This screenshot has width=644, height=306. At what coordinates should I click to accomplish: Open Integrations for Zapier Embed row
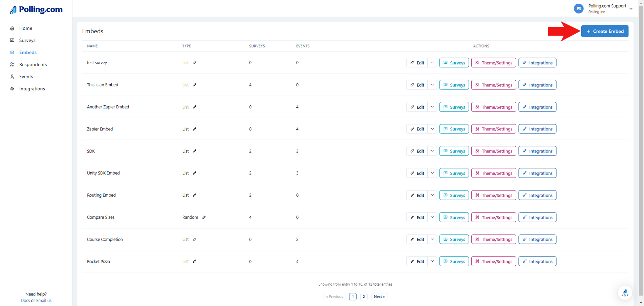537,129
